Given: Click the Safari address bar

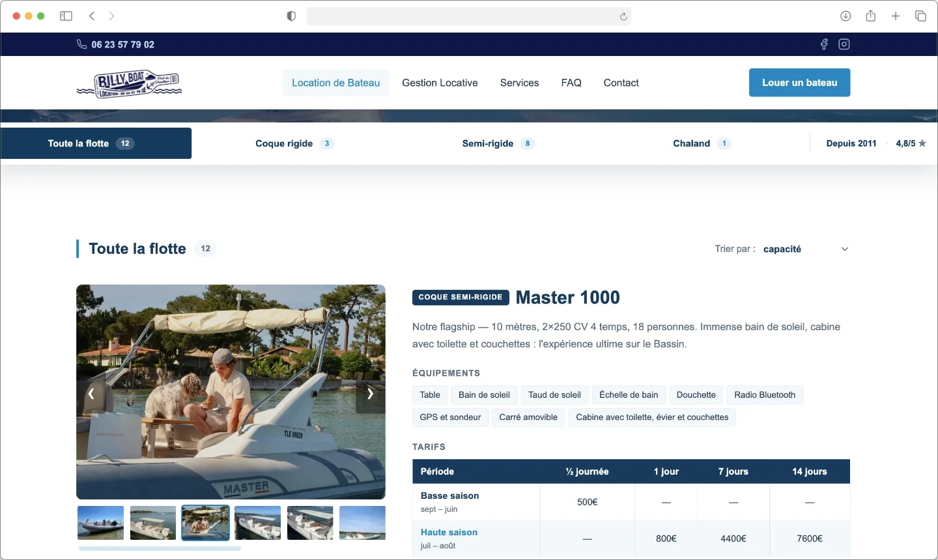Looking at the screenshot, I should point(469,16).
